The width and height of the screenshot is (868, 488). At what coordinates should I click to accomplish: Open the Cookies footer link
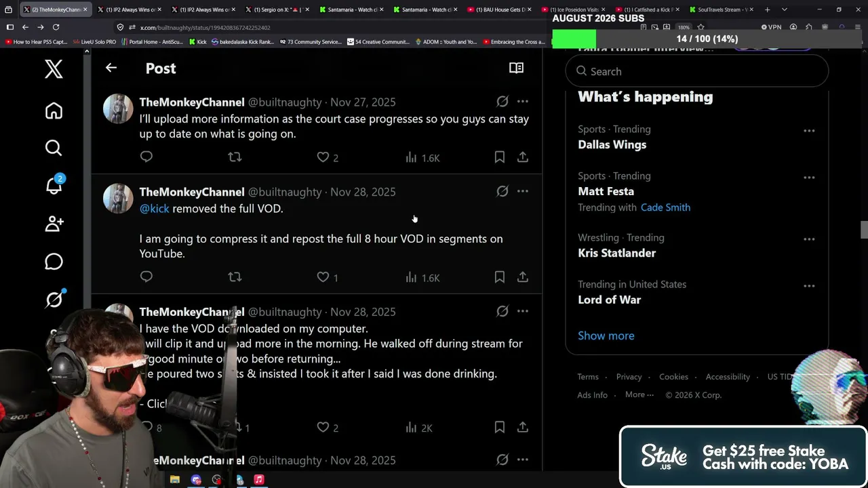tap(673, 377)
